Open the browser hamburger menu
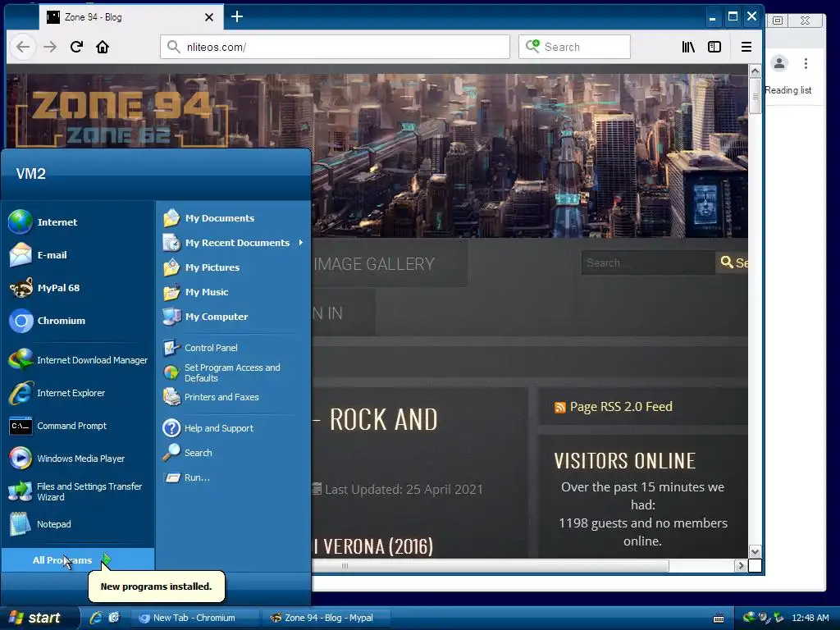840x630 pixels. (746, 47)
